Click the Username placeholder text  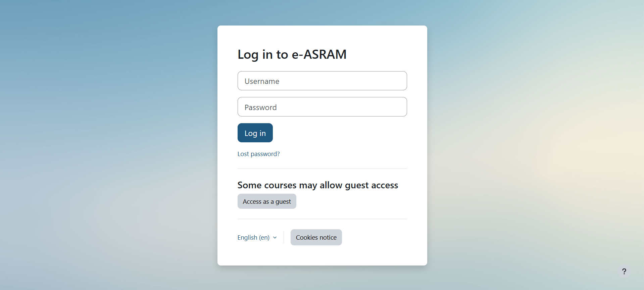(262, 81)
